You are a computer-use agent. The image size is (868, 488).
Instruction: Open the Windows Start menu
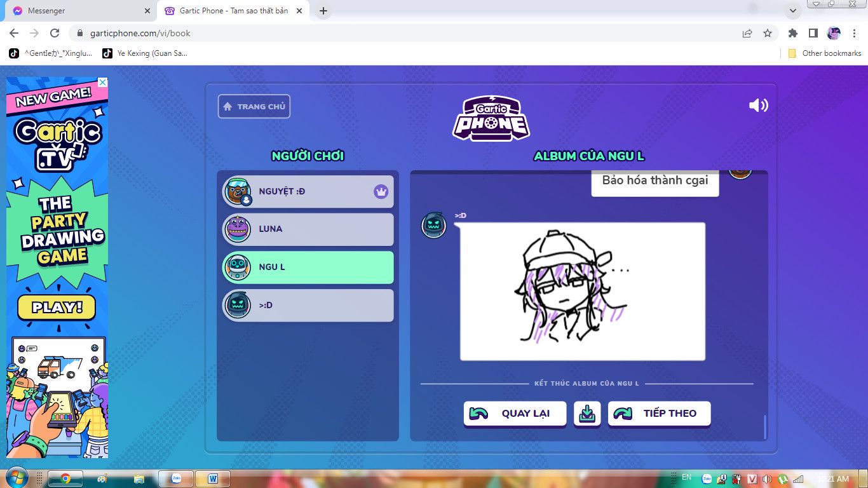[16, 478]
